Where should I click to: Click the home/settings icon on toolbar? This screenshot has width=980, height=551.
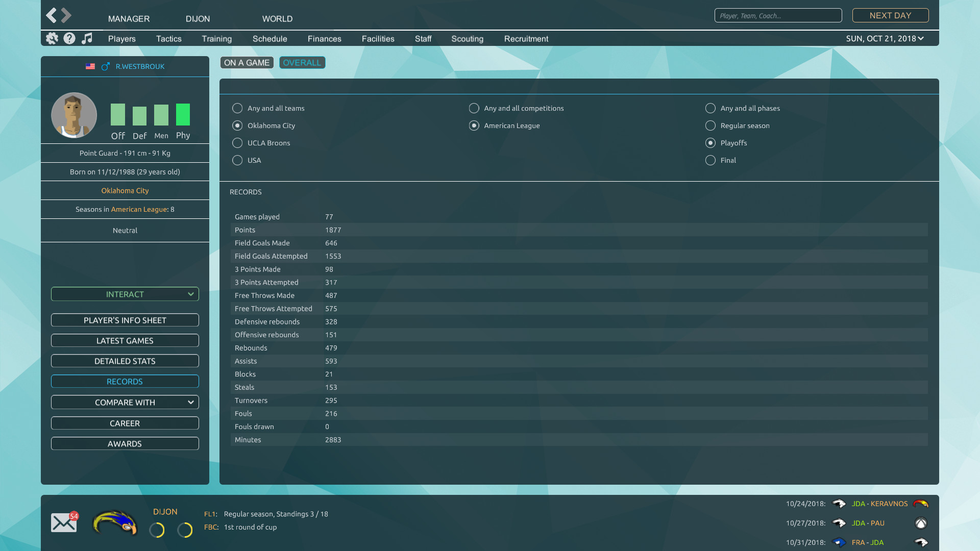click(x=53, y=38)
